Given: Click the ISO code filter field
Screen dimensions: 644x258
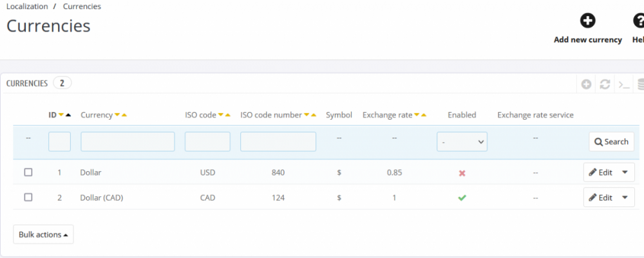Looking at the screenshot, I should click(207, 142).
